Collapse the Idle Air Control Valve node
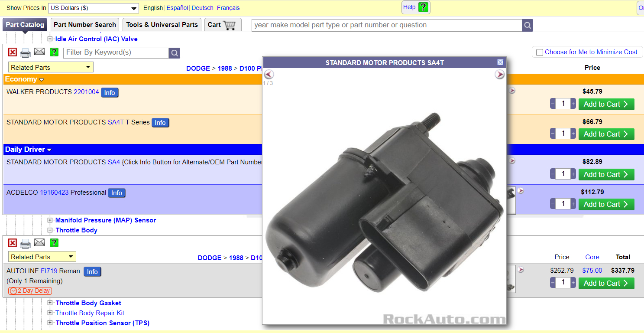This screenshot has width=644, height=333. (x=50, y=39)
